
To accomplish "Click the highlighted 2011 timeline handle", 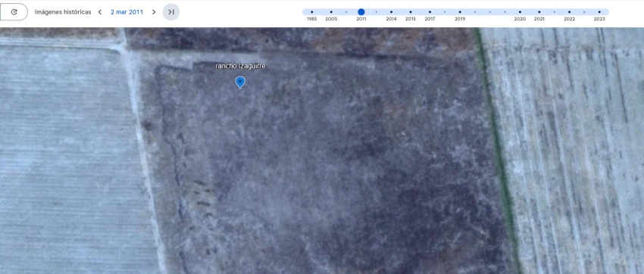I will coord(361,12).
